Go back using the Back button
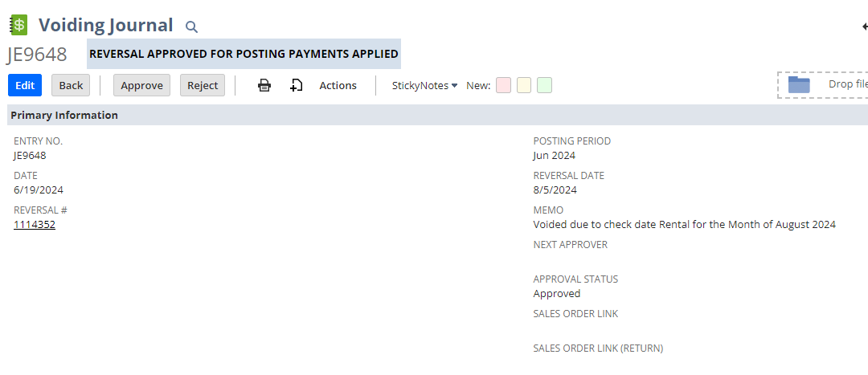The height and width of the screenshot is (375, 868). pos(71,85)
